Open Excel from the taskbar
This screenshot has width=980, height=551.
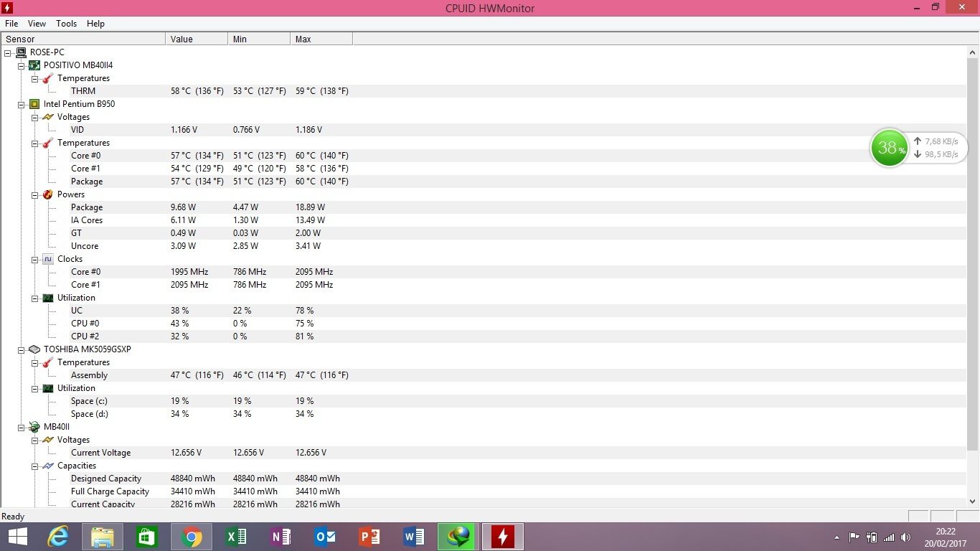coord(236,537)
